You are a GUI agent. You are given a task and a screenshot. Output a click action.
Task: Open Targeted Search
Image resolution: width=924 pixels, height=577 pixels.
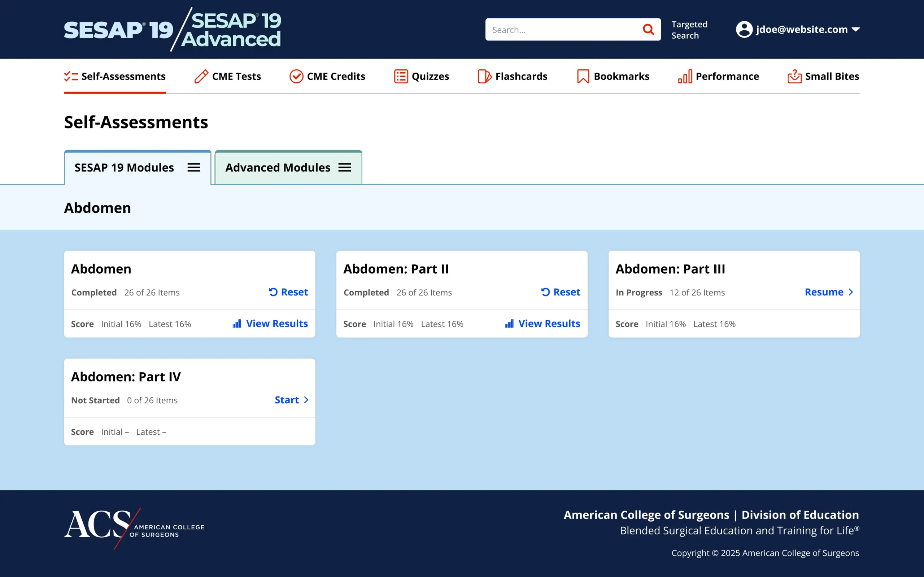pyautogui.click(x=689, y=30)
